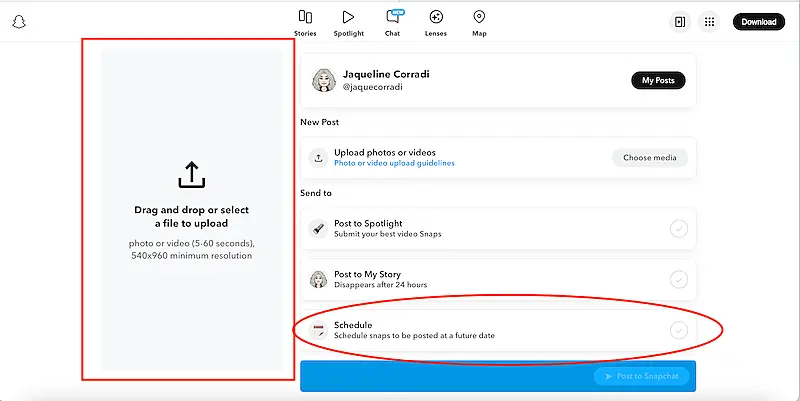Click the Choose media button
This screenshot has height=401, width=800.
point(649,157)
